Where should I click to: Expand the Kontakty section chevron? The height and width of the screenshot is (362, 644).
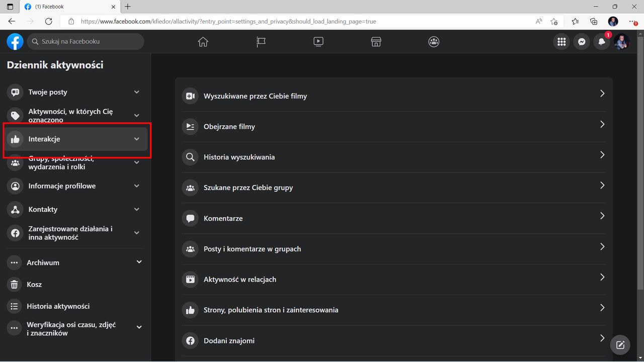(x=137, y=210)
